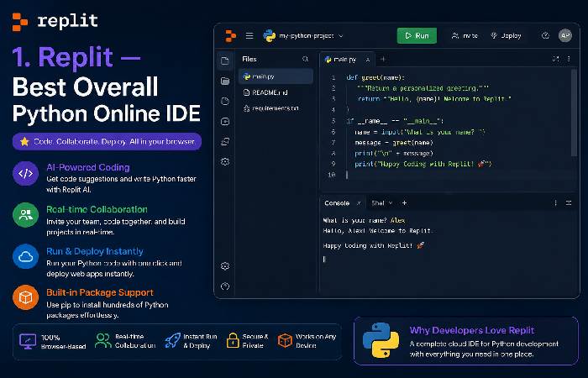Close the Console tab

[x=359, y=203]
